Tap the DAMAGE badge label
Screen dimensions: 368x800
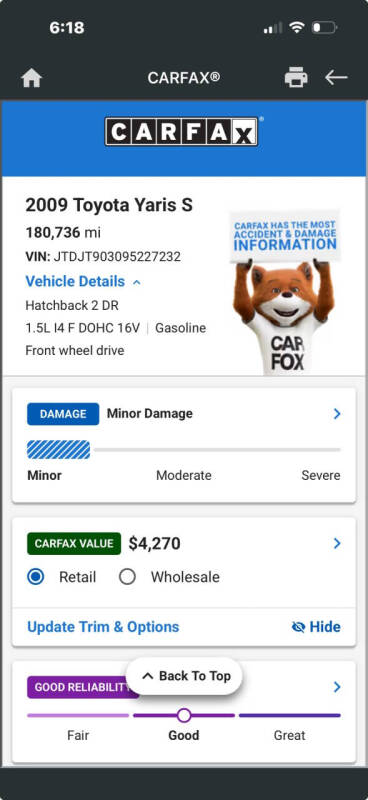pyautogui.click(x=63, y=414)
